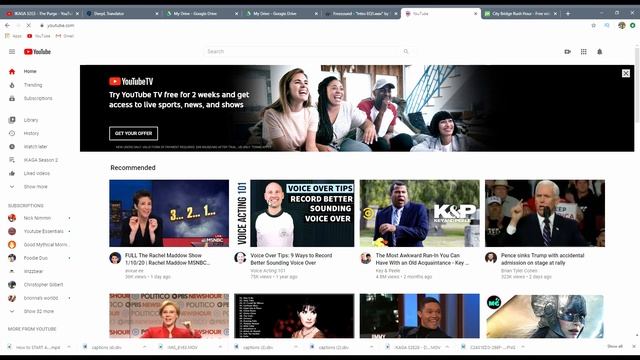Open the Voice Over Tips video thumbnail
640x360 pixels.
point(294,213)
